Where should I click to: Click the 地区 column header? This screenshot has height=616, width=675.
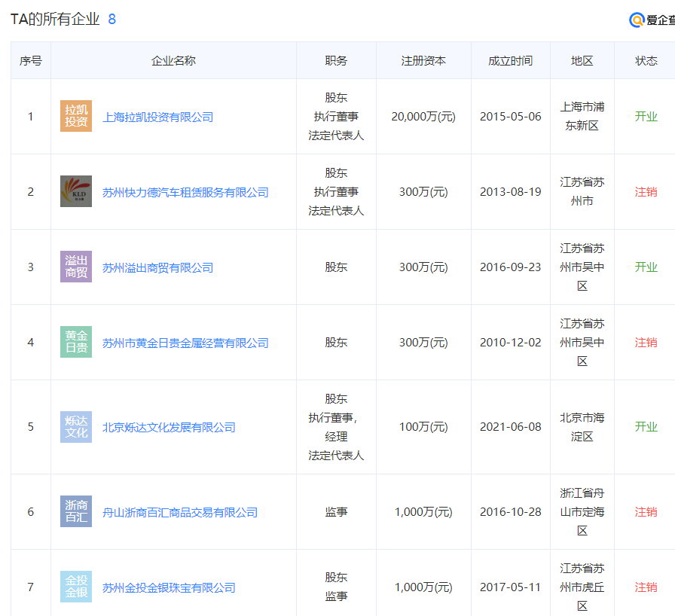[582, 61]
